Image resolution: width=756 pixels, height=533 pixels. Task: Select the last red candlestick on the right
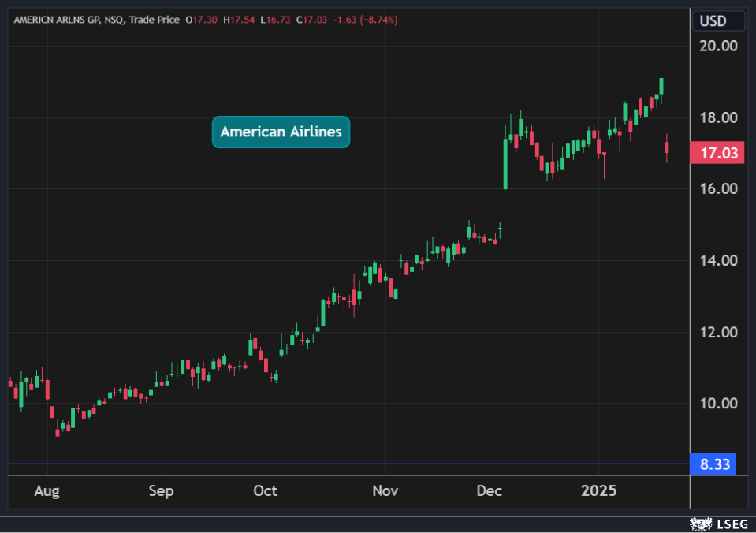point(667,148)
